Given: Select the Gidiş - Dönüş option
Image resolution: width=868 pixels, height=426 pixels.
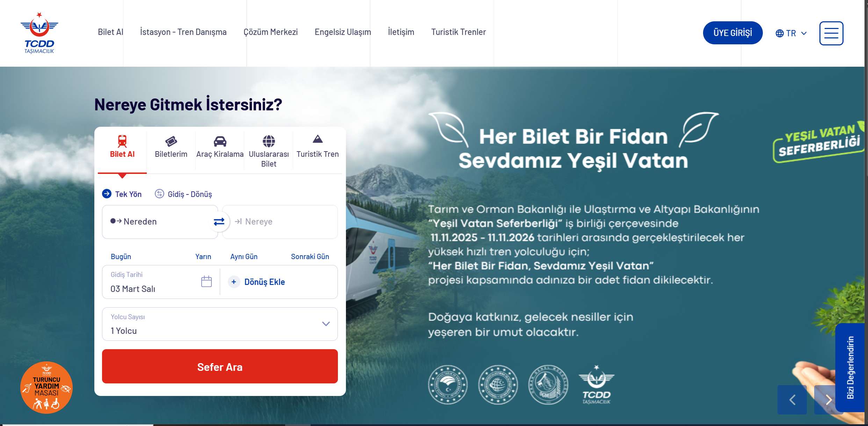Looking at the screenshot, I should click(x=183, y=194).
